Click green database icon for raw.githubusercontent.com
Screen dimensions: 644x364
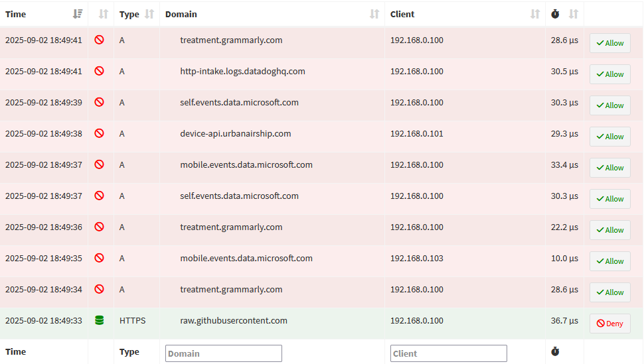(x=99, y=320)
